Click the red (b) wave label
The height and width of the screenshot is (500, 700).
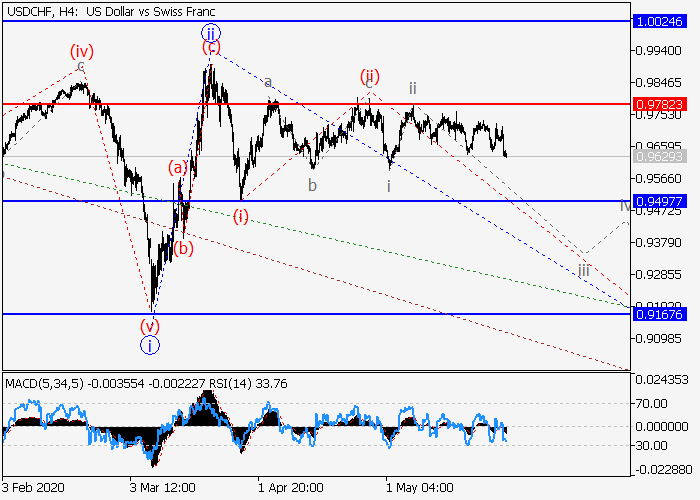tap(183, 248)
